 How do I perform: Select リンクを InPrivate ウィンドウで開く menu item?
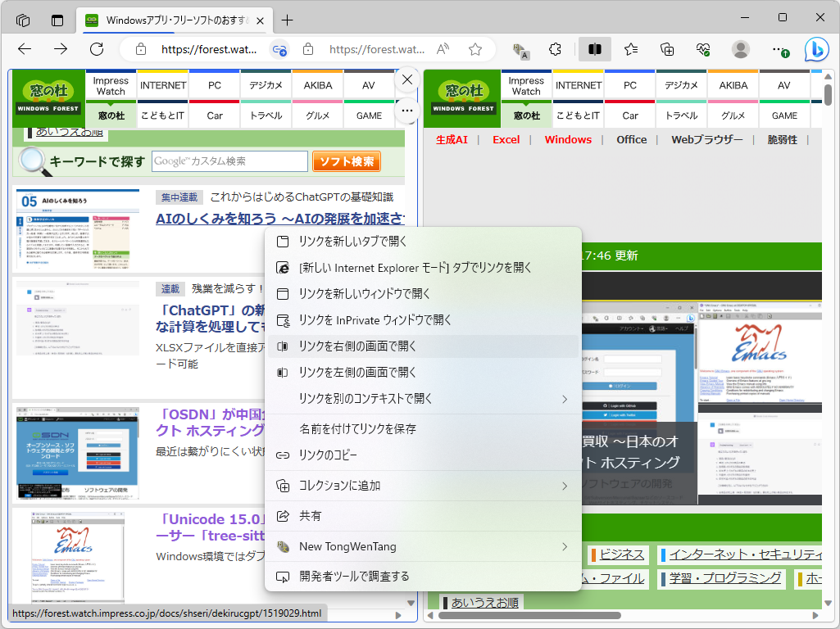pyautogui.click(x=423, y=320)
